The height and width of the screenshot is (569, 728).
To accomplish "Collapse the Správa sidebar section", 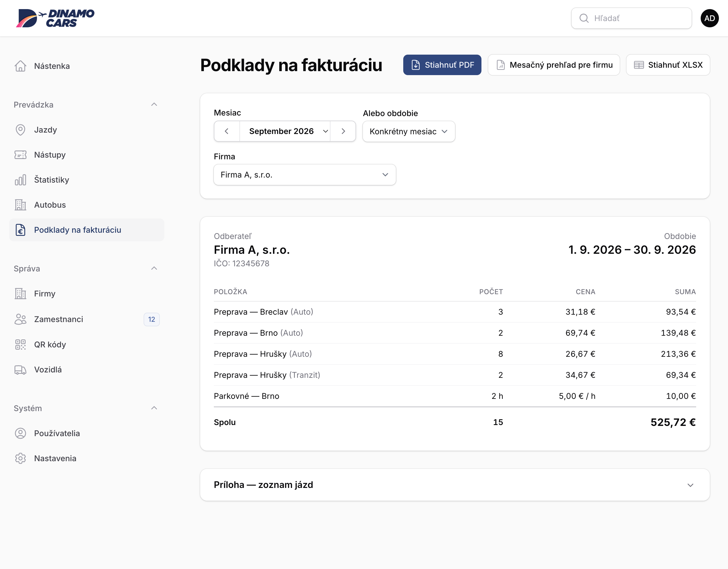I will click(x=154, y=268).
